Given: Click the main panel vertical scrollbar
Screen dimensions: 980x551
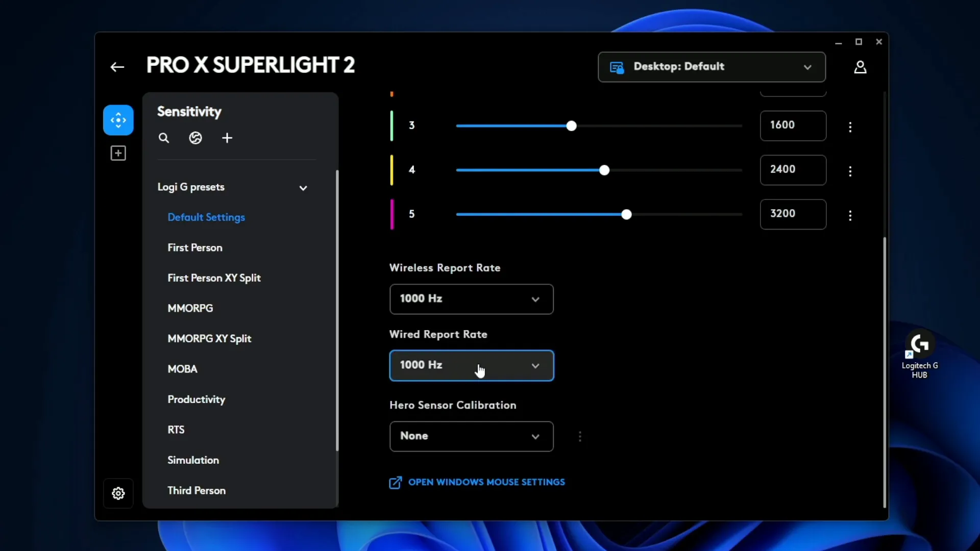Looking at the screenshot, I should [x=885, y=372].
